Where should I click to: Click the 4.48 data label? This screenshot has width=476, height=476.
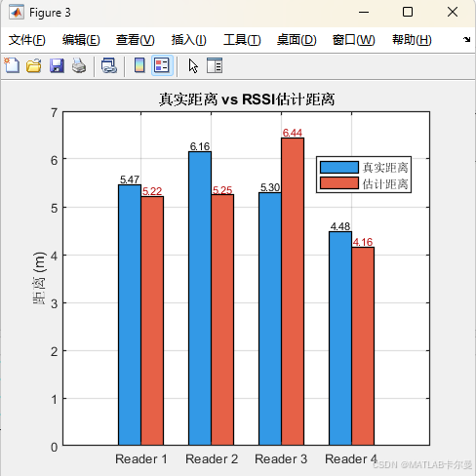(x=340, y=226)
